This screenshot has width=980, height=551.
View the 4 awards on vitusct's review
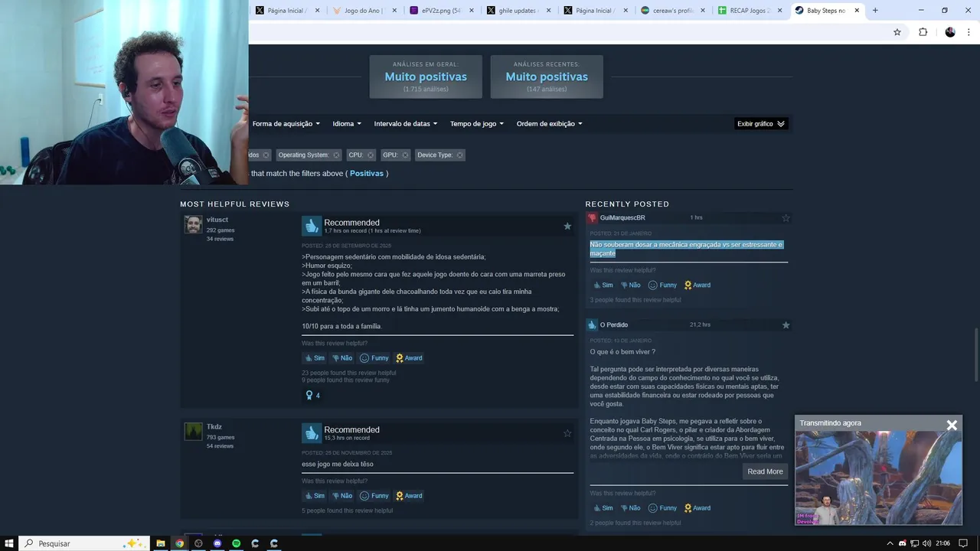312,396
